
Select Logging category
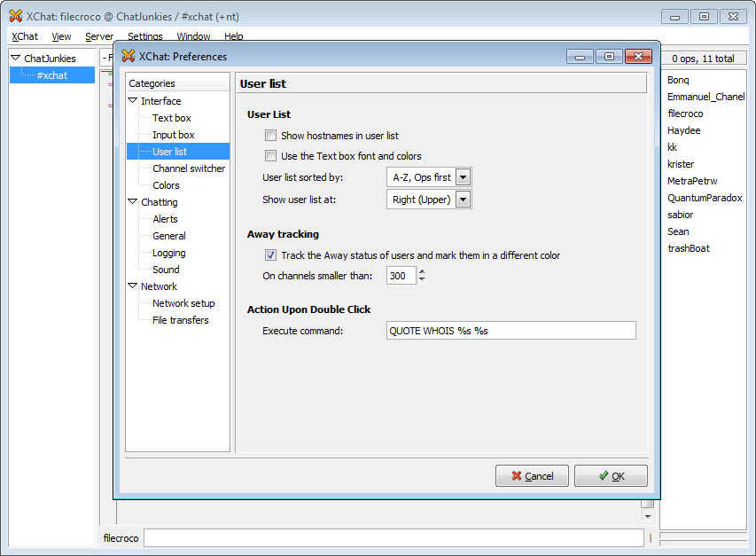coord(168,253)
